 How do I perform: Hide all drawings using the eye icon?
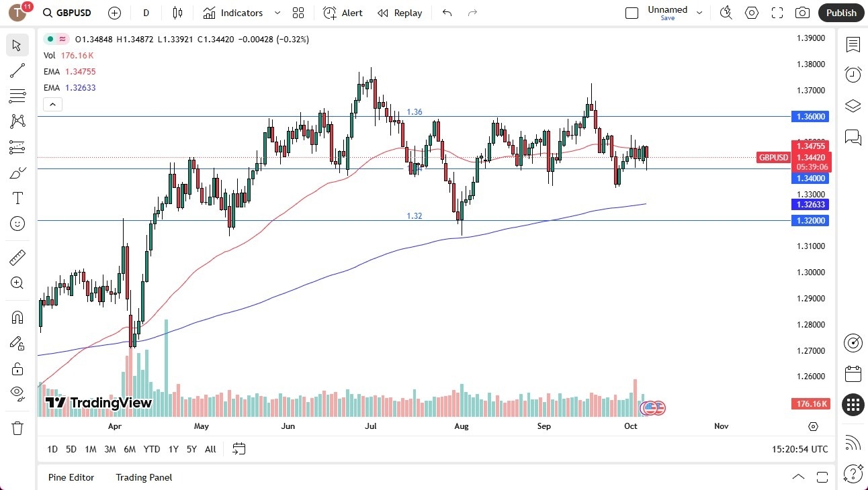click(17, 393)
